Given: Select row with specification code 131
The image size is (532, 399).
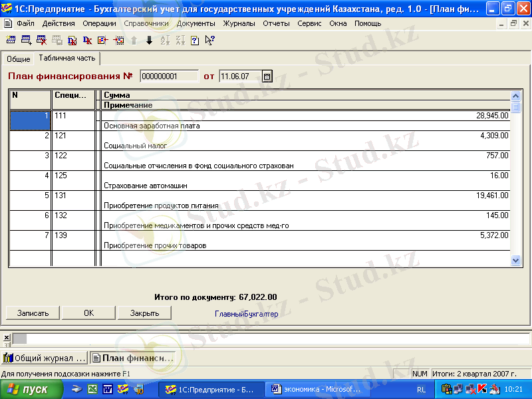Looking at the screenshot, I should pos(74,196).
